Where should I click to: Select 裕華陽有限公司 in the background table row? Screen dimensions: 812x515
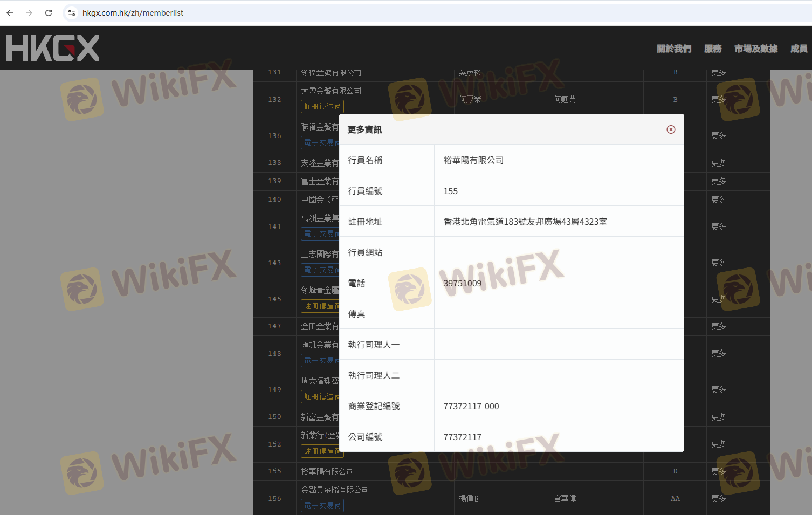coord(327,471)
